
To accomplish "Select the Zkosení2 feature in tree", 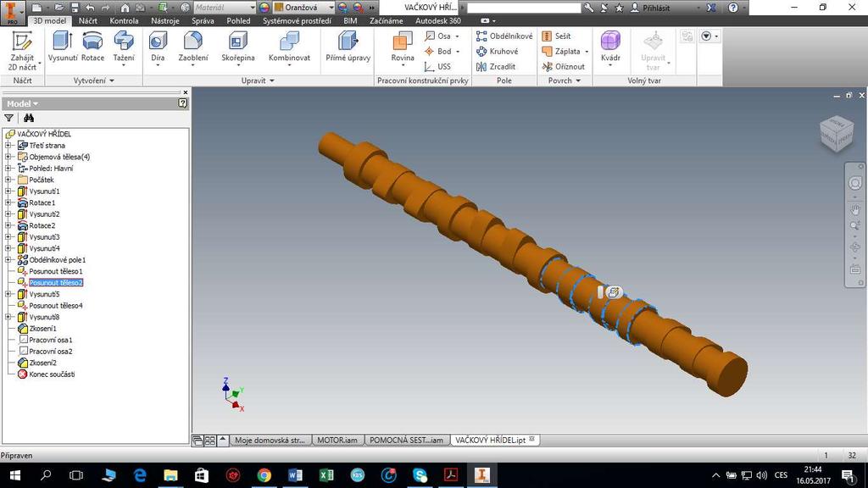I will 42,363.
